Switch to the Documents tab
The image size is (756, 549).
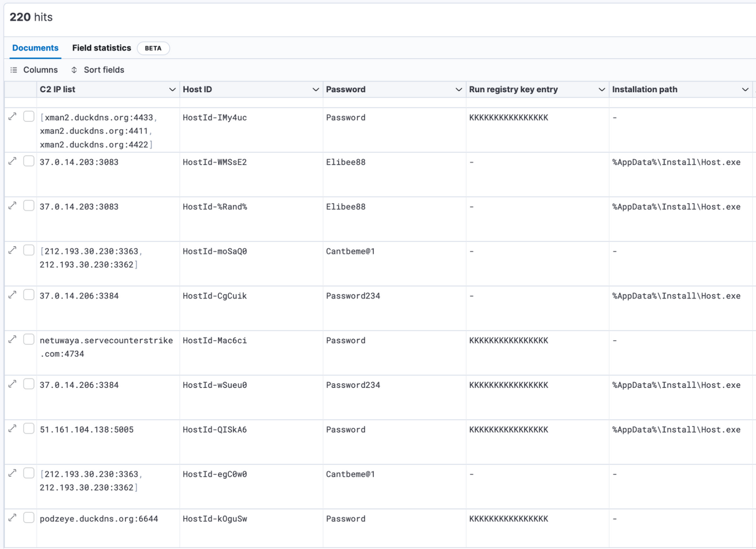pyautogui.click(x=35, y=48)
